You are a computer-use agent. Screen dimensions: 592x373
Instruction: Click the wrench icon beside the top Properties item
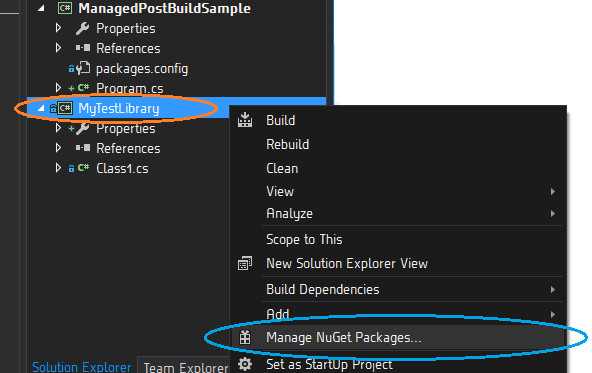click(82, 28)
